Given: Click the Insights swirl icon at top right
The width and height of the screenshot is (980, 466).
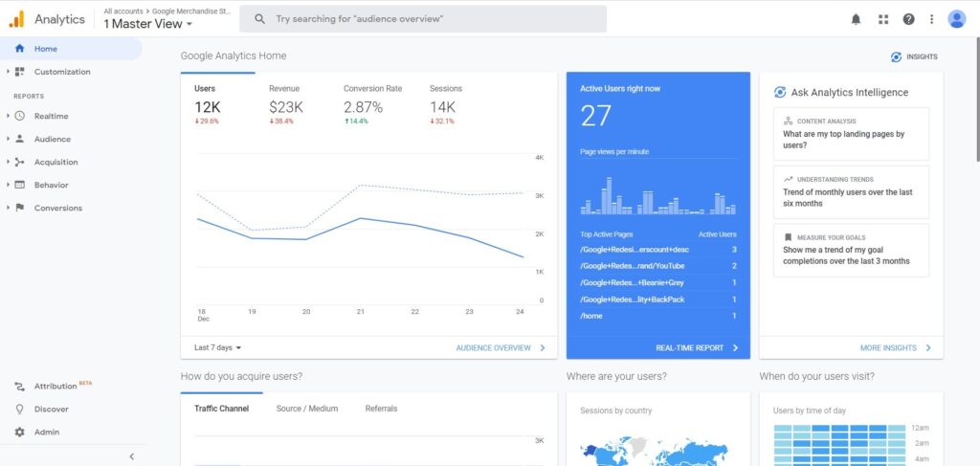Looking at the screenshot, I should pos(896,56).
